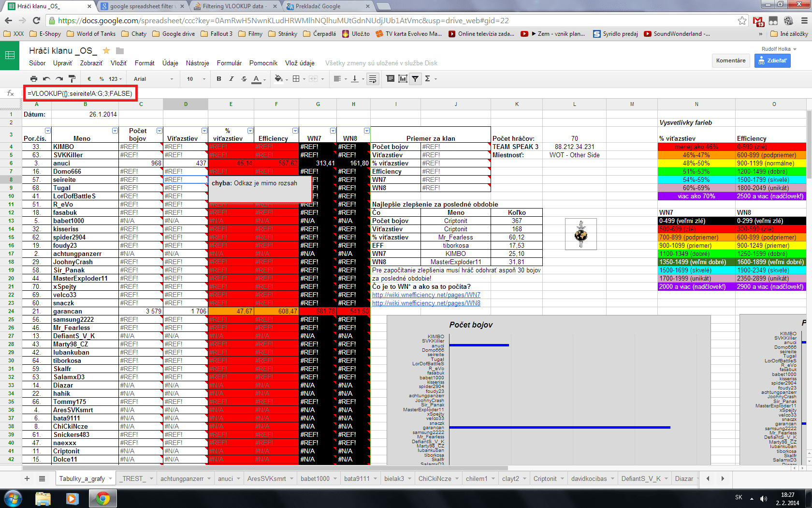812x508 pixels.
Task: Toggle bold formatting
Action: click(x=219, y=79)
